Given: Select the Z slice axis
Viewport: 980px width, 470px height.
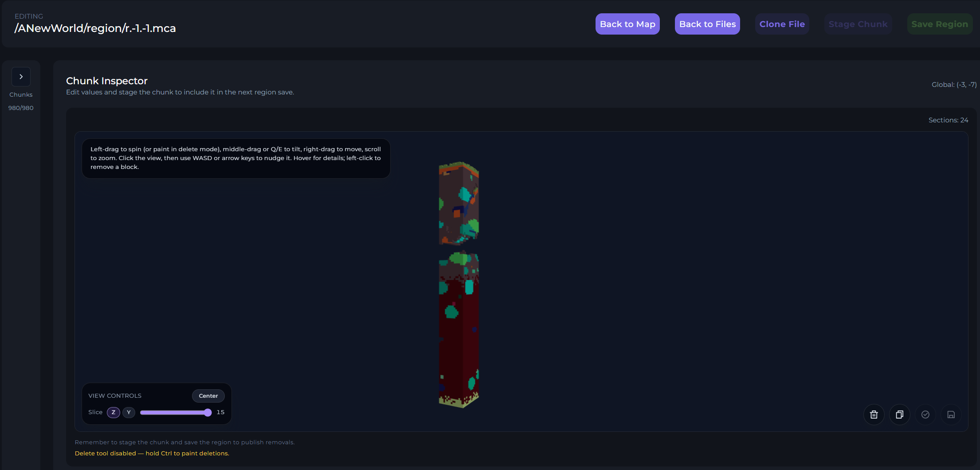Looking at the screenshot, I should [114, 412].
